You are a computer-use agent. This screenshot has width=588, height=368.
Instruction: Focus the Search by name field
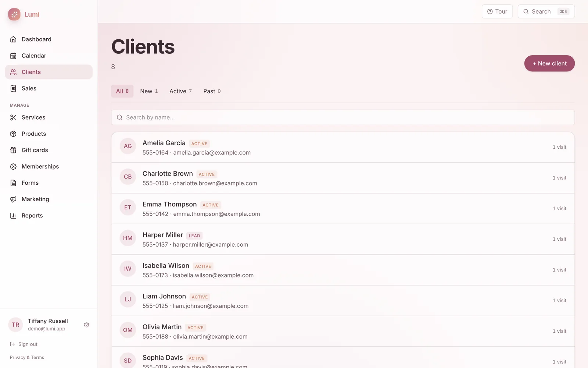(343, 117)
